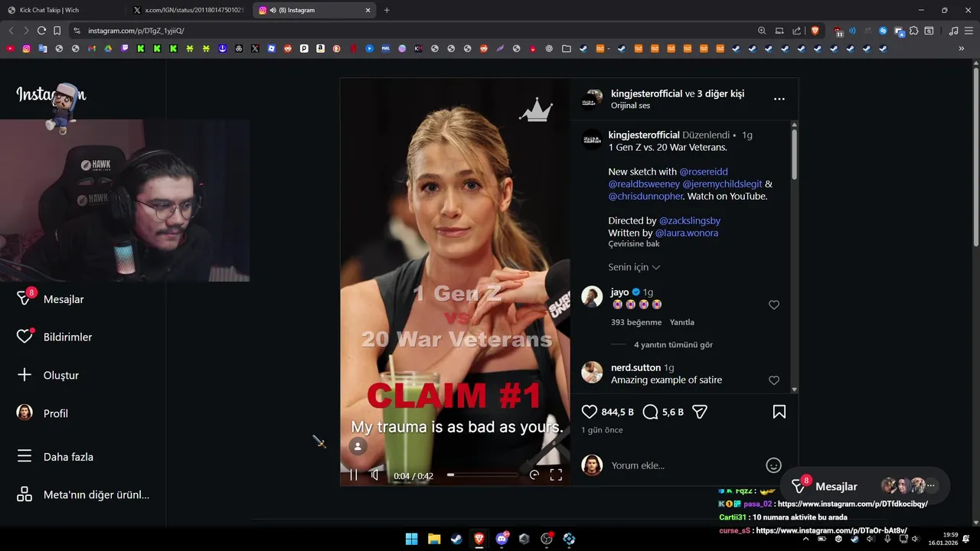The height and width of the screenshot is (551, 980).
Task: Share the post using the paper-plane icon
Action: pos(699,412)
